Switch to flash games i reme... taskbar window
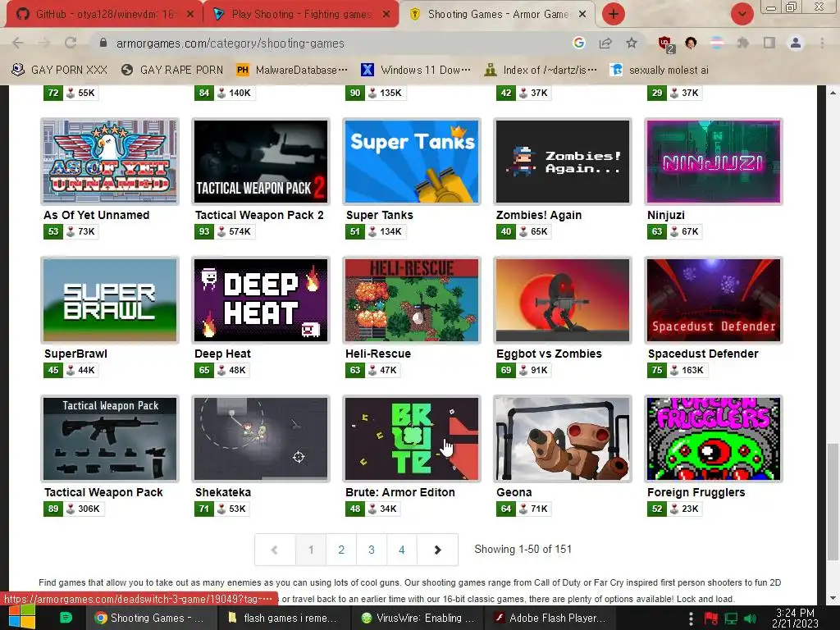The width and height of the screenshot is (840, 630). (x=284, y=618)
